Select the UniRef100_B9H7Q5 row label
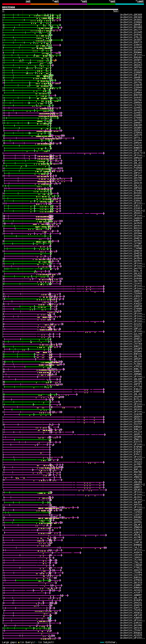This screenshot has height=644, width=146. [131, 95]
